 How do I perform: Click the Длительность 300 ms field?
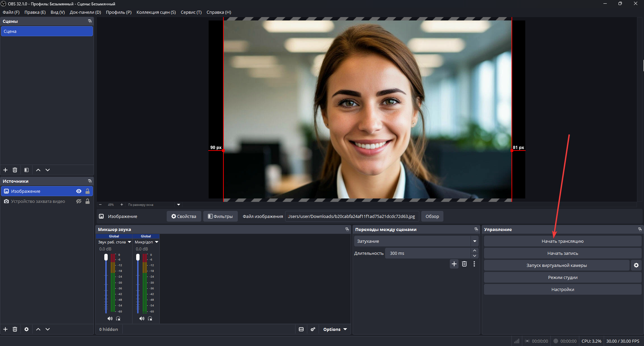428,253
